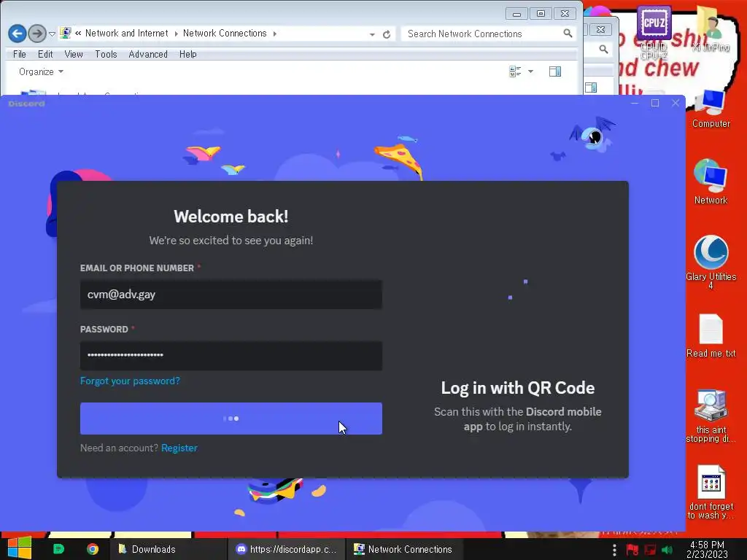Click search magnifier in Network Connections window
The height and width of the screenshot is (560, 747).
[x=568, y=34]
